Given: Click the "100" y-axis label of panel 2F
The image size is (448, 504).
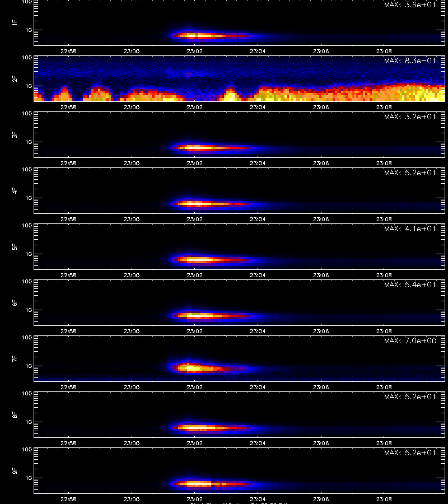Looking at the screenshot, I should pyautogui.click(x=27, y=58).
